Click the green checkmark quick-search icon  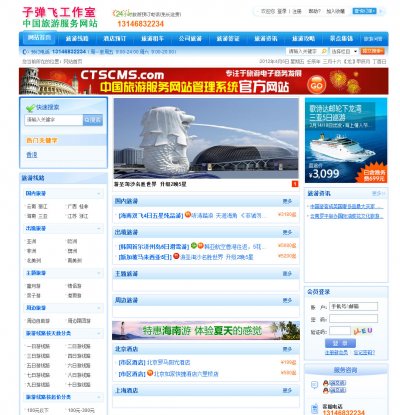pos(30,108)
